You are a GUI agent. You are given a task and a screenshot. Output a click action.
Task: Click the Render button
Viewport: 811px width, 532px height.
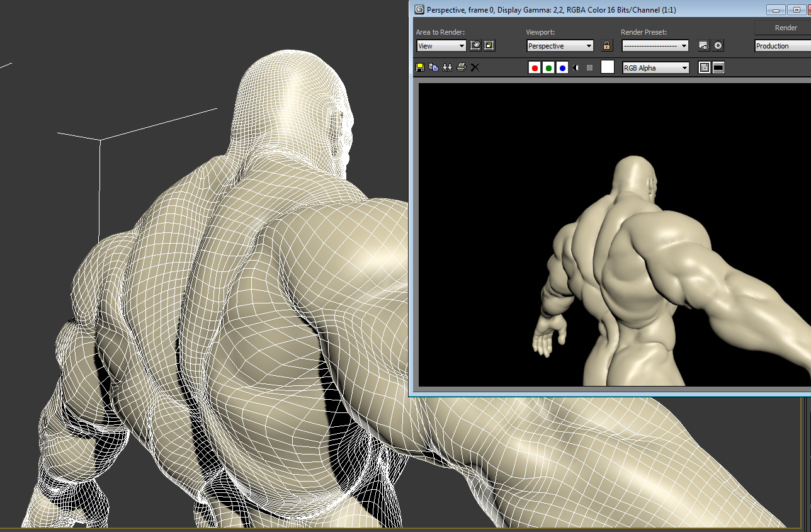tap(783, 28)
